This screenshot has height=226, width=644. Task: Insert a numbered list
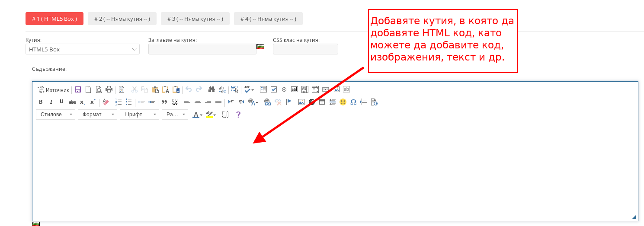[119, 102]
